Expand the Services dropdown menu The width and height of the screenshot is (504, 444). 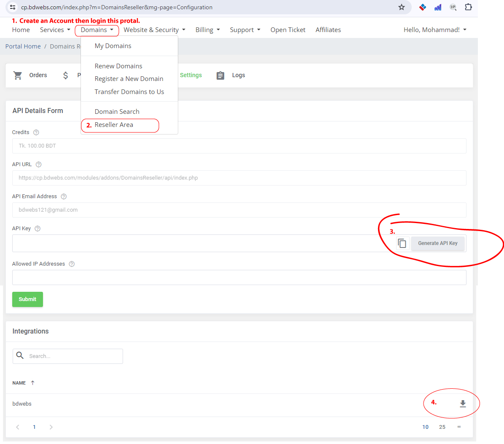click(55, 30)
